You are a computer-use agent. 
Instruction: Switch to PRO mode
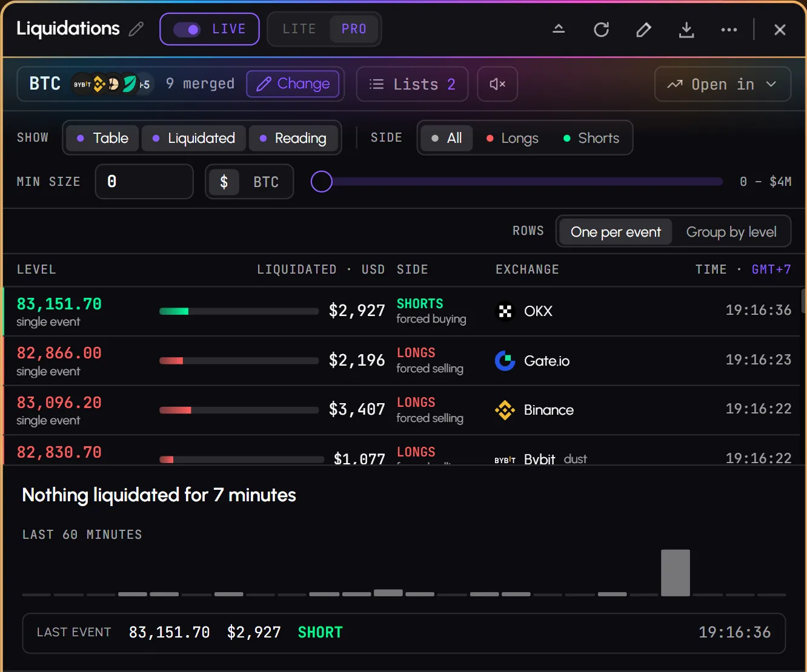pos(354,29)
